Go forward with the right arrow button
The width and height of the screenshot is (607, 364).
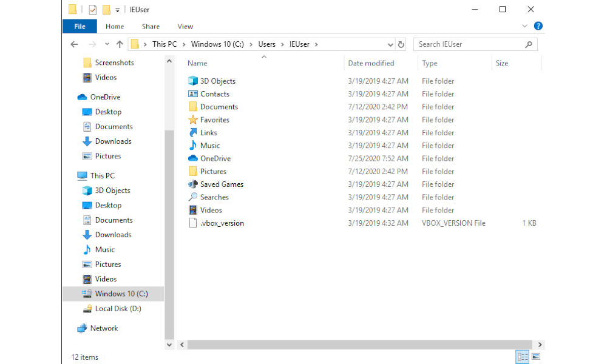[92, 44]
